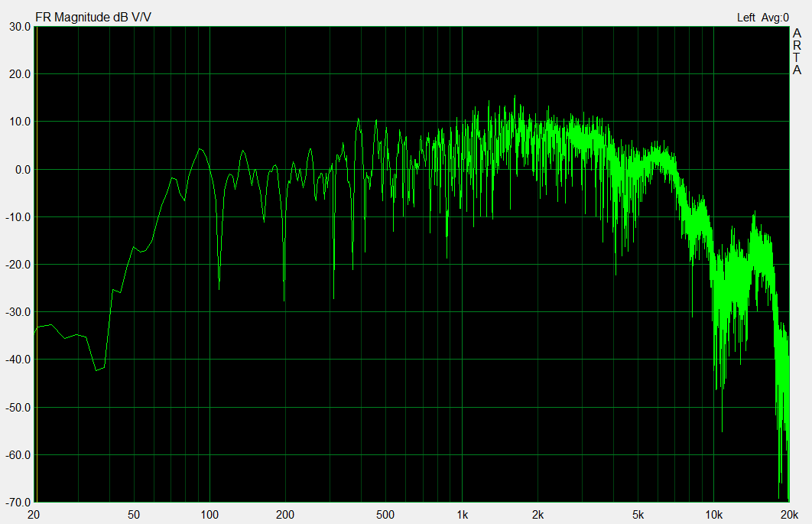Click the -20.0 dB y-axis label

(18, 265)
